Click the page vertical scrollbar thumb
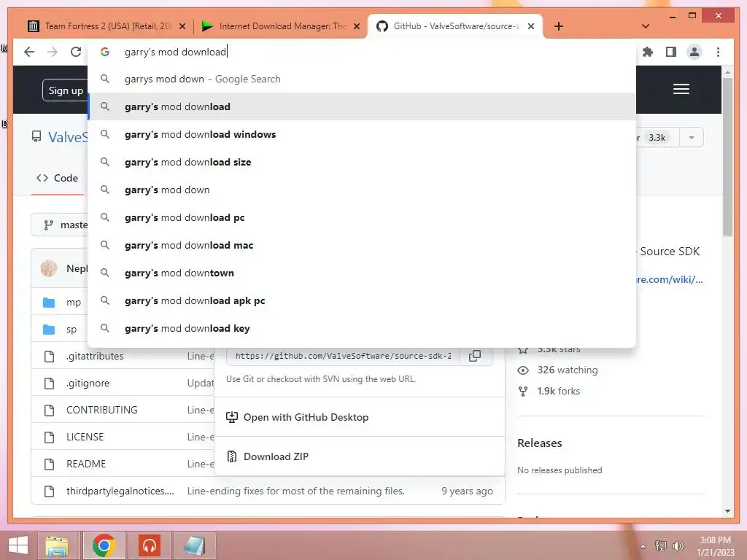 tap(727, 157)
